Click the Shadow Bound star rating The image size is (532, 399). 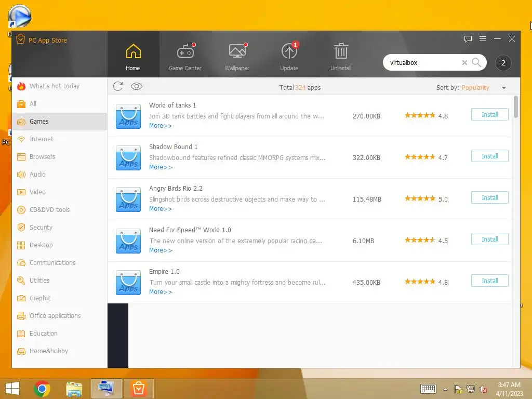coord(420,157)
